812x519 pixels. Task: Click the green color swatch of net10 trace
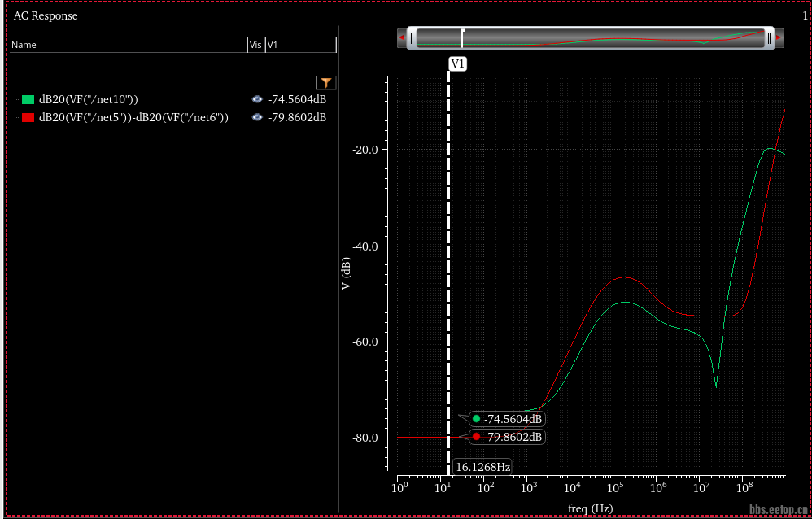[28, 99]
